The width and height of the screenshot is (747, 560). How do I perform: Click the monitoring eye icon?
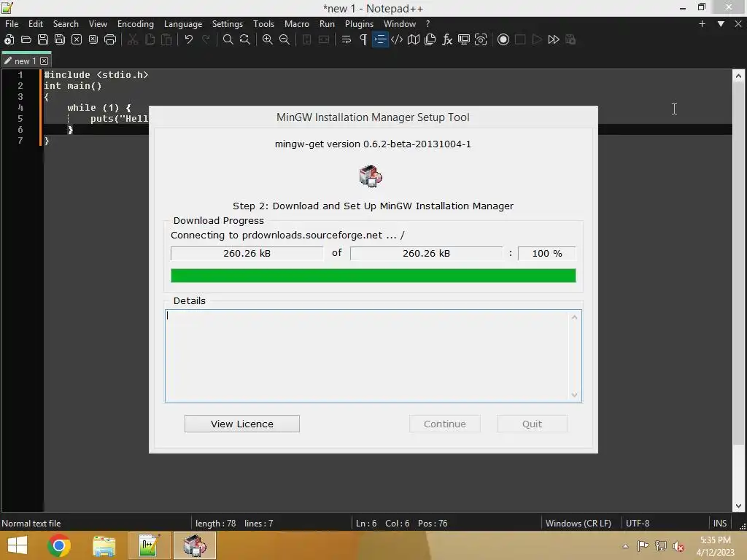481,39
